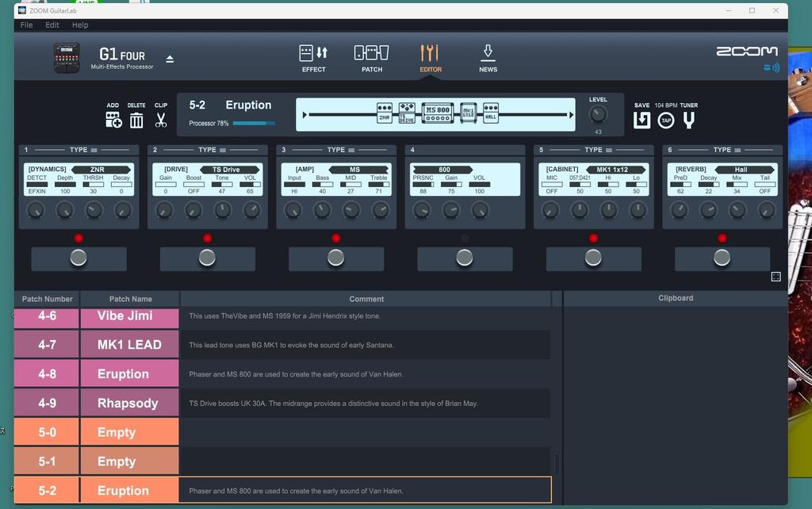The width and height of the screenshot is (812, 509).
Task: Open the 800 amp model selector in slot 4
Action: 442,170
